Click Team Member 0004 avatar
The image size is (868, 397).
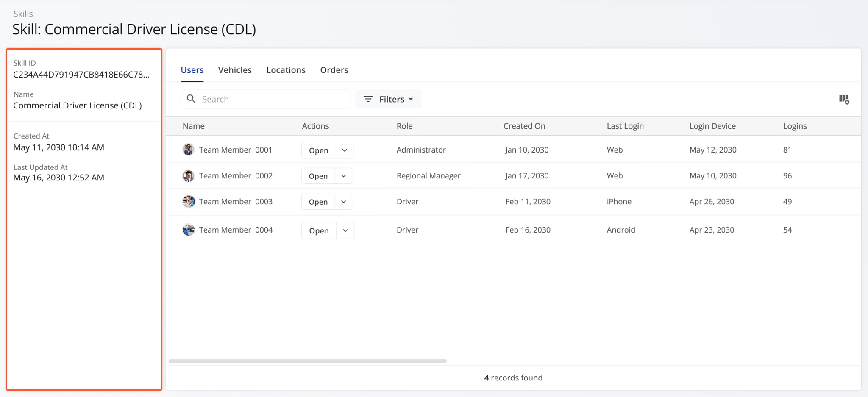click(x=188, y=230)
